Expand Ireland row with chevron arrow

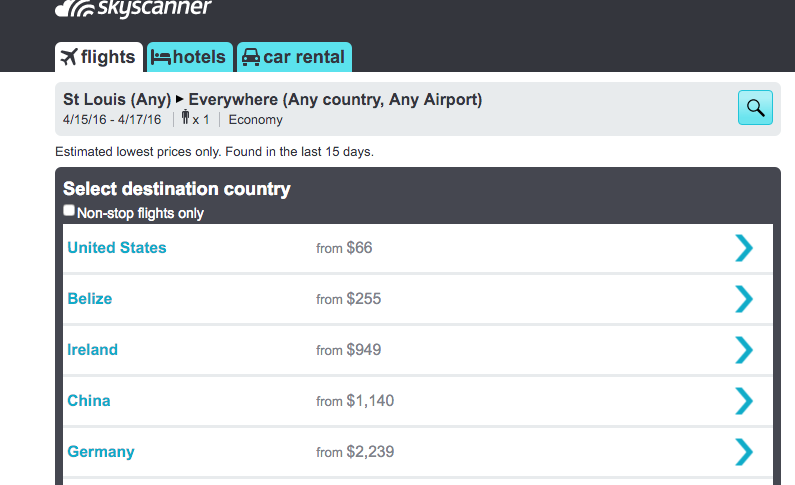tap(744, 350)
